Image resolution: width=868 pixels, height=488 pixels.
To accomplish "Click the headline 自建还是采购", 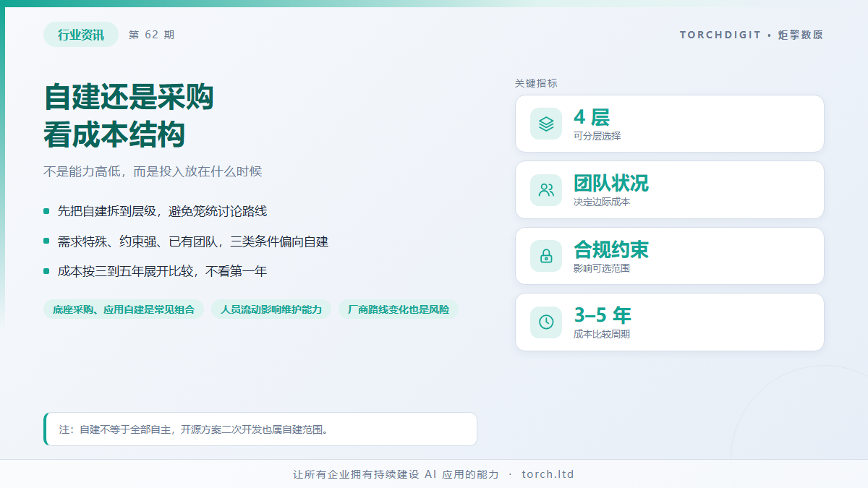I will point(129,97).
